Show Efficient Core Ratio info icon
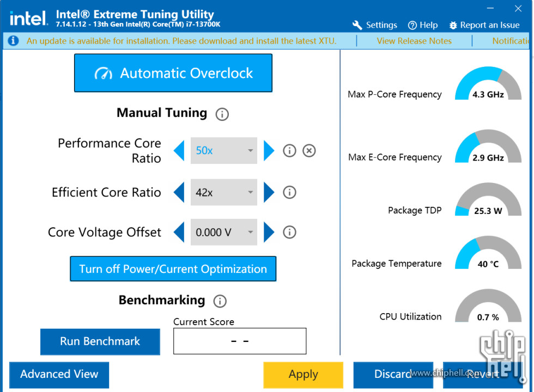Viewport: 534px width, 392px height. click(289, 192)
